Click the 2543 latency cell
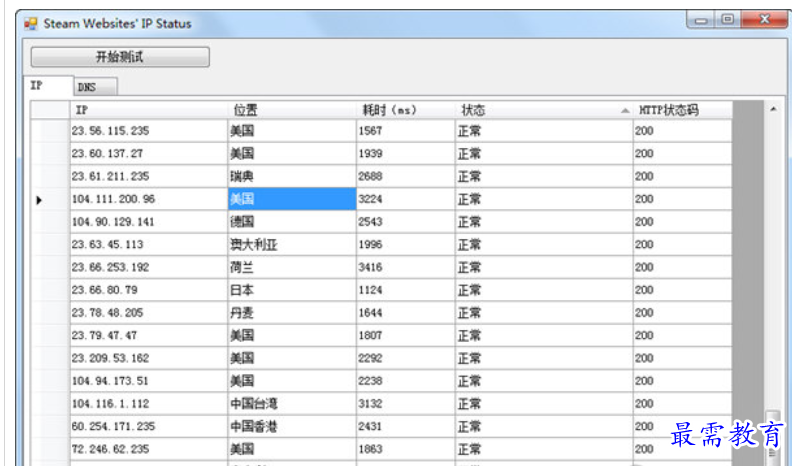 pyautogui.click(x=406, y=222)
